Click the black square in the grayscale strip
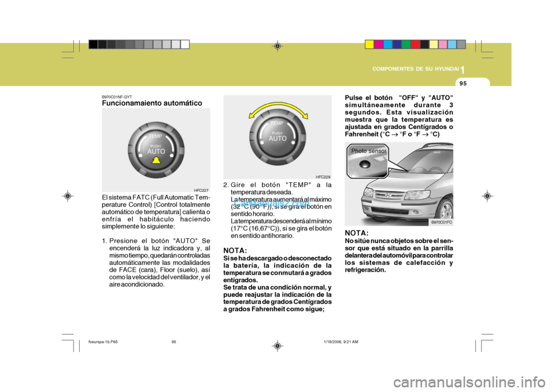The height and width of the screenshot is (392, 555). pos(93,45)
